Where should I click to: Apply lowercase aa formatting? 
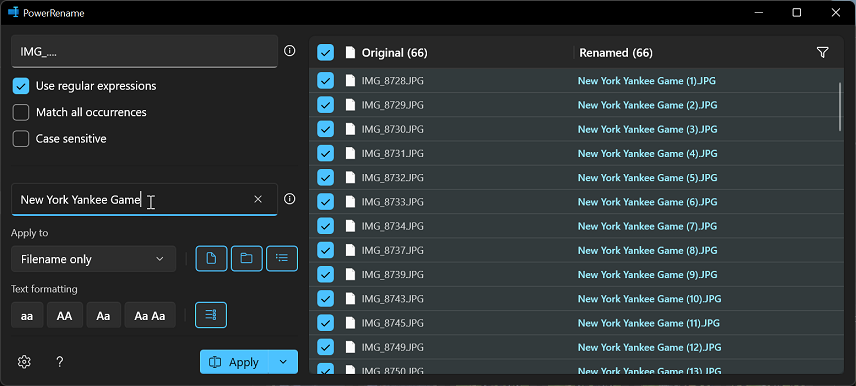point(27,316)
